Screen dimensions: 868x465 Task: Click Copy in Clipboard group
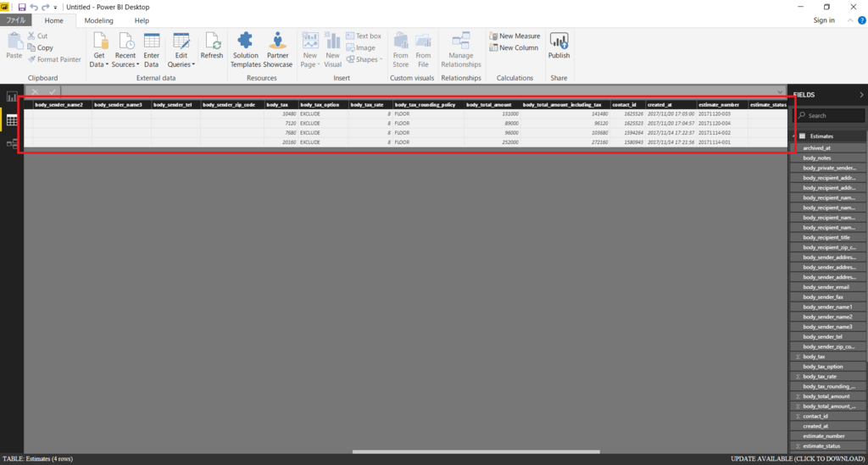[x=41, y=47]
